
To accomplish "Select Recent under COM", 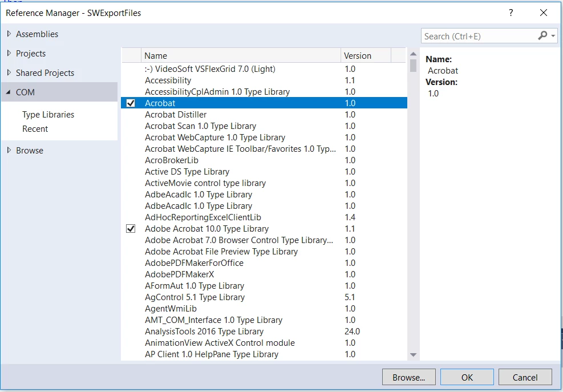I will pos(35,128).
